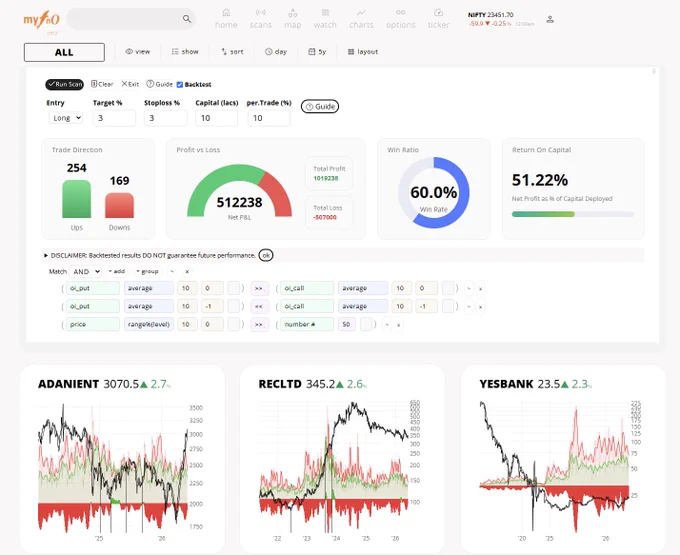
Task: Click the NIFTY 23451.70 index value
Action: (x=490, y=15)
